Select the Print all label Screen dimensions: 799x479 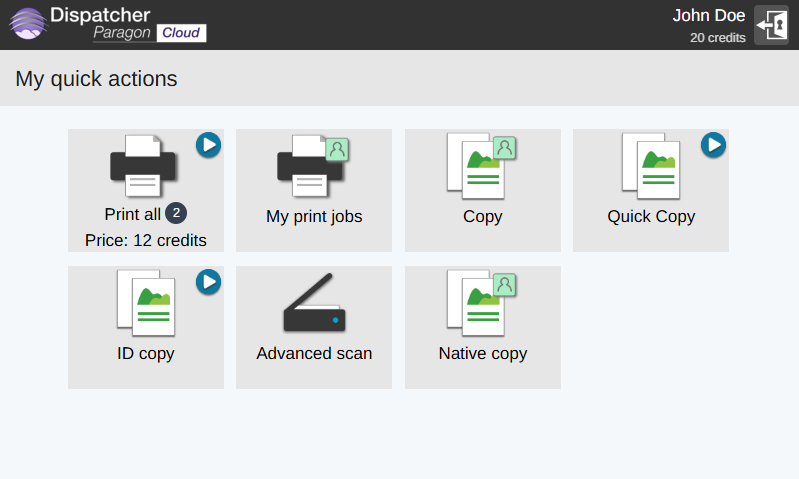132,214
